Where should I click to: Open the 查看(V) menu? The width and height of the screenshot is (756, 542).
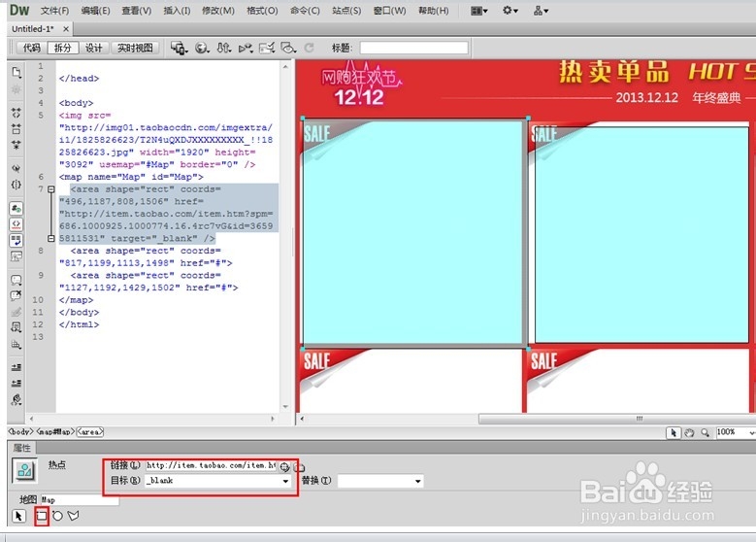click(137, 11)
